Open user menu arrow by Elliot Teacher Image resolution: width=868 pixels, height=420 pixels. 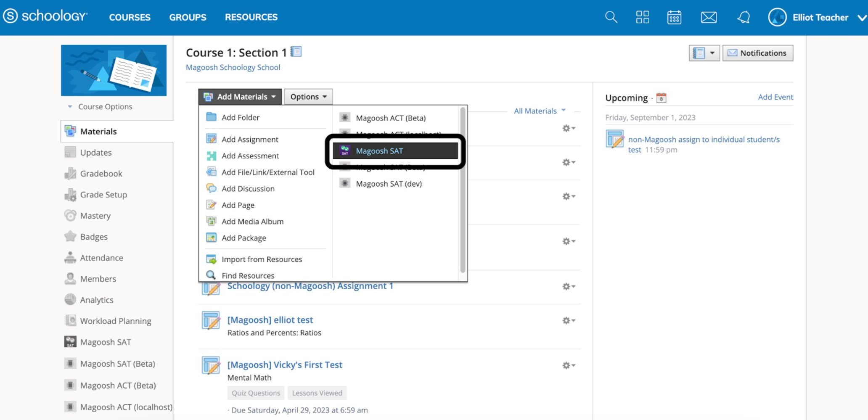tap(862, 18)
